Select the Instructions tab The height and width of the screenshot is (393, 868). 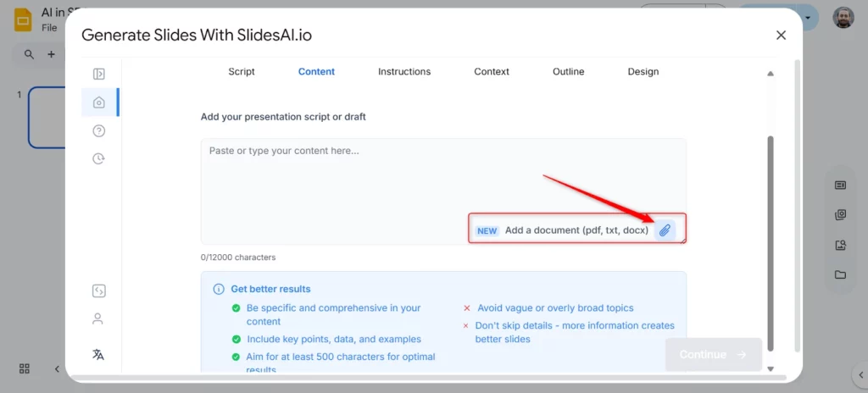[x=404, y=72]
